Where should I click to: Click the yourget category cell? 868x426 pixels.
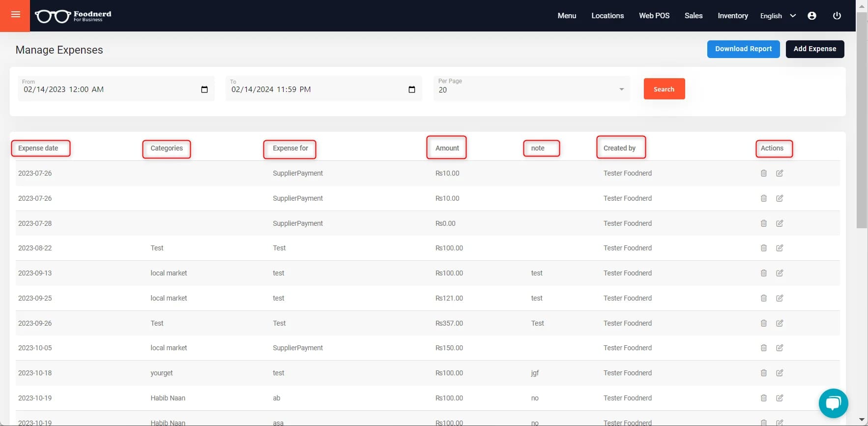pyautogui.click(x=162, y=373)
